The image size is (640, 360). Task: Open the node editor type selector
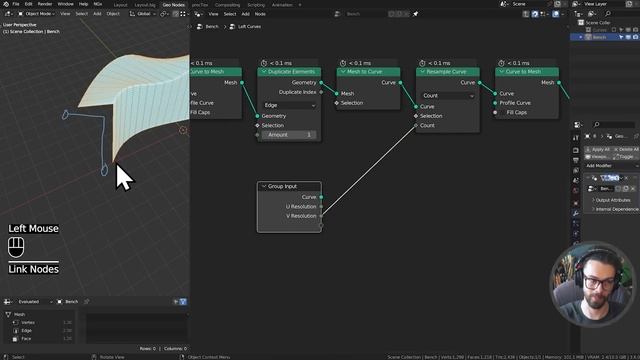[199, 14]
